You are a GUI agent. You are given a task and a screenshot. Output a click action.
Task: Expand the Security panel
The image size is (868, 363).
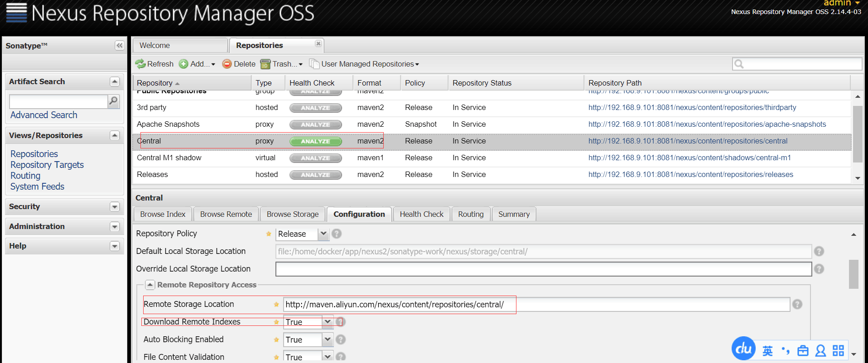click(115, 207)
